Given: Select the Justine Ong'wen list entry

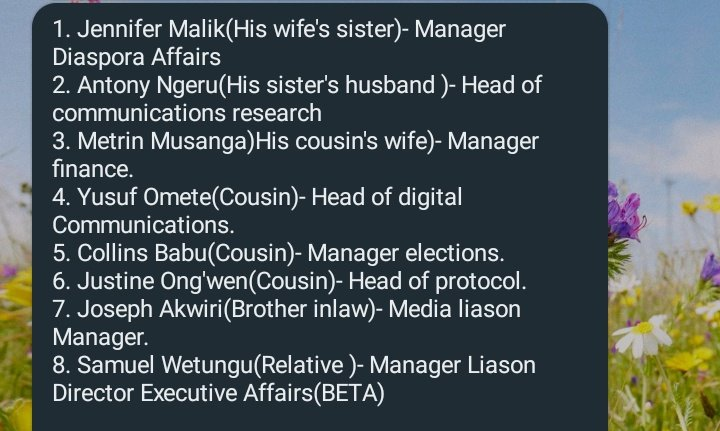Looking at the screenshot, I should (x=289, y=281).
